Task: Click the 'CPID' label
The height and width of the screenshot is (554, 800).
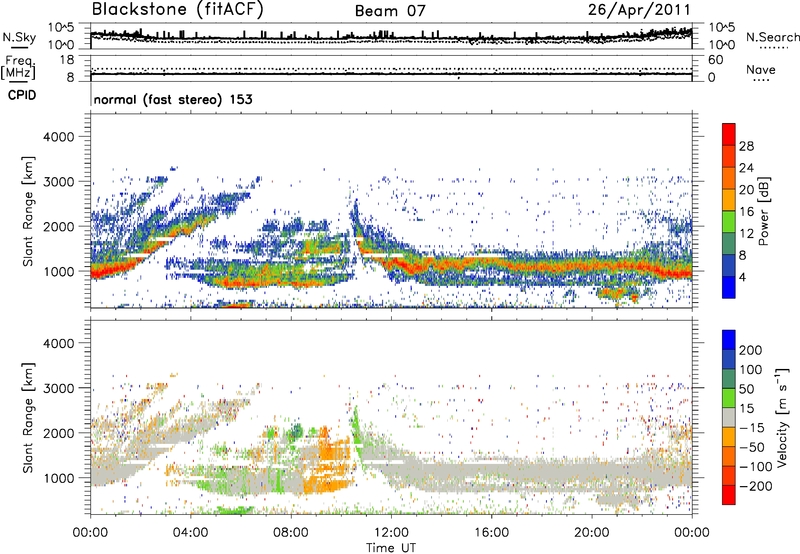Action: (22, 95)
